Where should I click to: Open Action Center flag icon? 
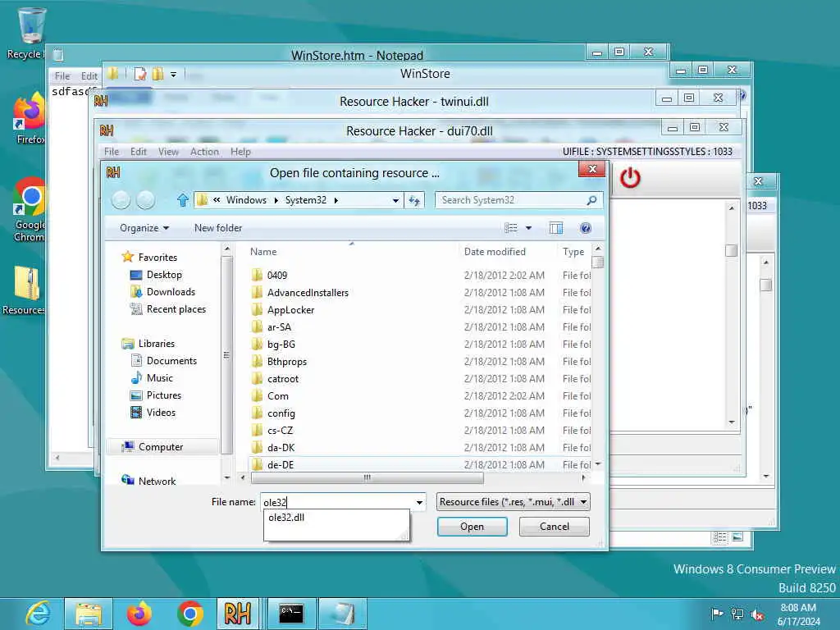coord(717,614)
